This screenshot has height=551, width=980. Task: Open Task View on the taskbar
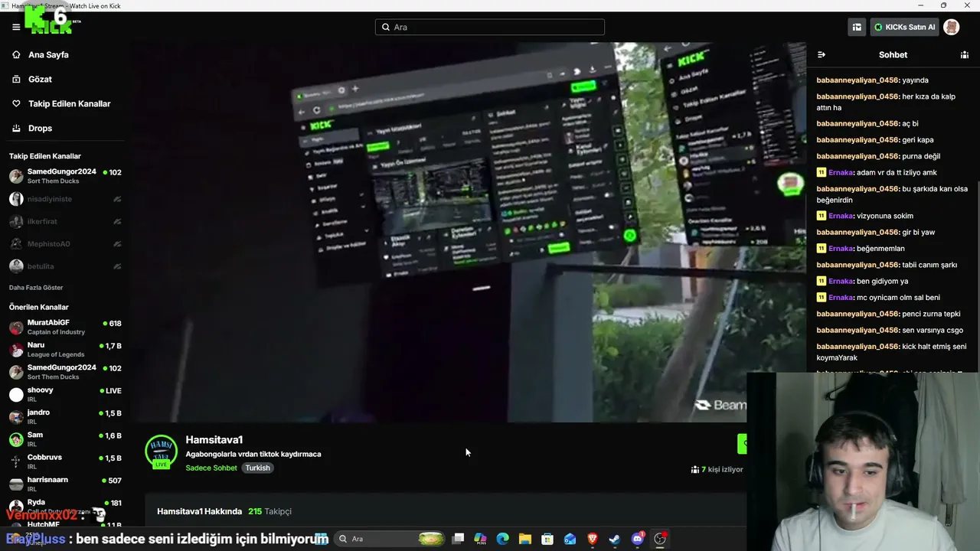point(458,539)
